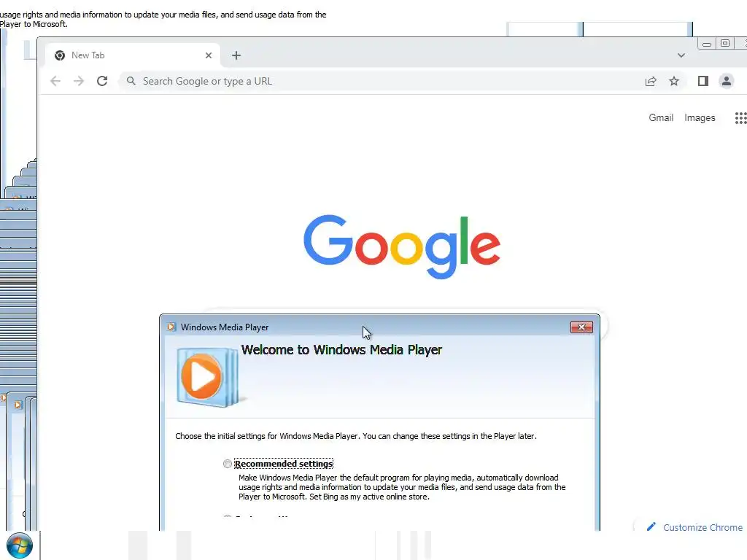The width and height of the screenshot is (747, 560).
Task: Expand Chrome tab search chevron
Action: click(x=681, y=55)
